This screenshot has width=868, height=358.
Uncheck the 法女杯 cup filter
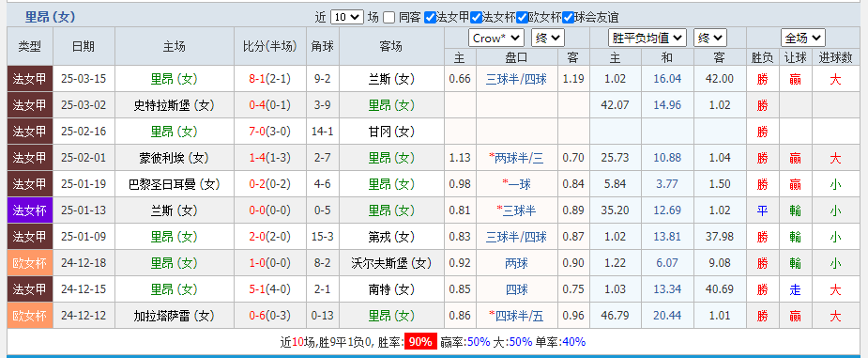click(476, 17)
